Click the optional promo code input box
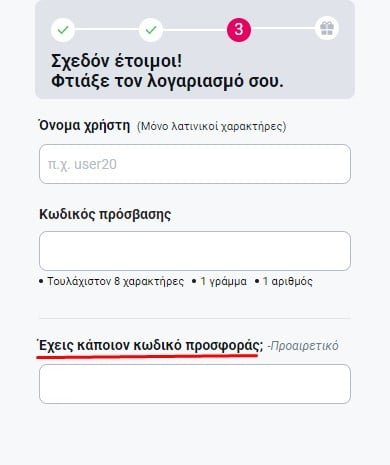The width and height of the screenshot is (390, 465). tap(195, 384)
